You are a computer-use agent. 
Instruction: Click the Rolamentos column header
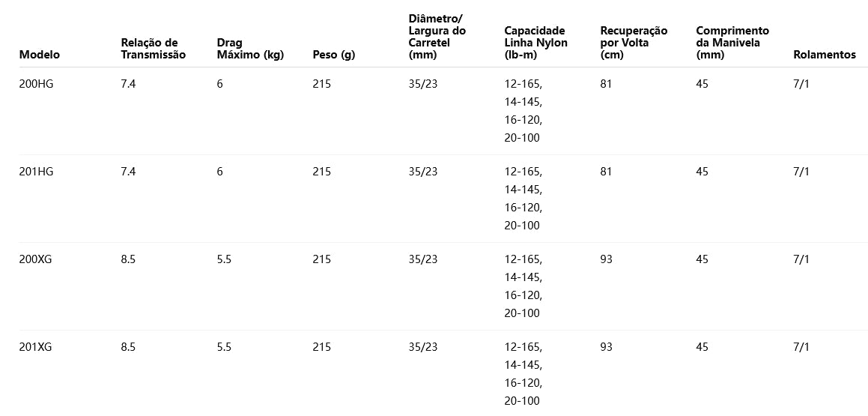824,55
